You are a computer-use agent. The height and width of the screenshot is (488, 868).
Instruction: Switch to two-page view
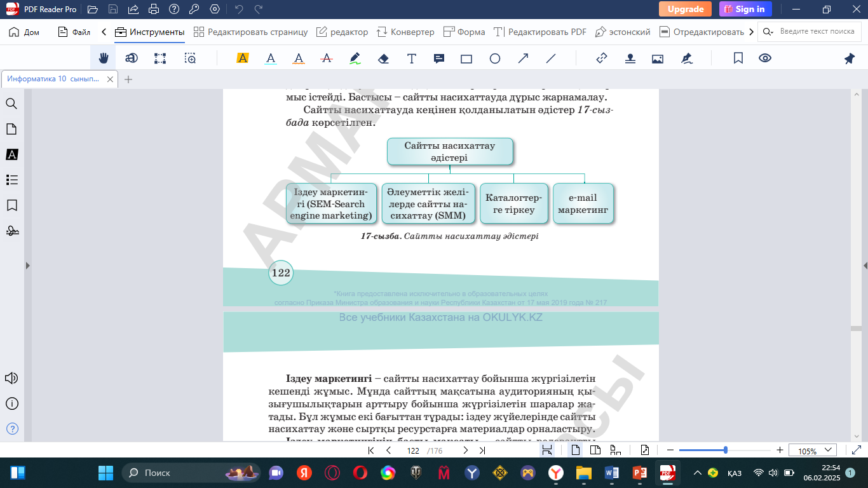(595, 451)
